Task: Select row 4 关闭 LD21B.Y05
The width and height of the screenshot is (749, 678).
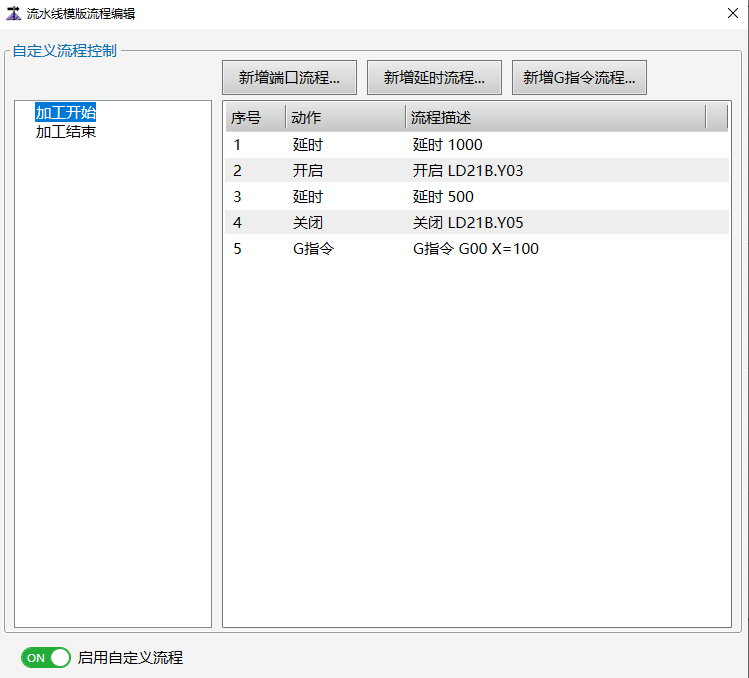Action: (467, 223)
